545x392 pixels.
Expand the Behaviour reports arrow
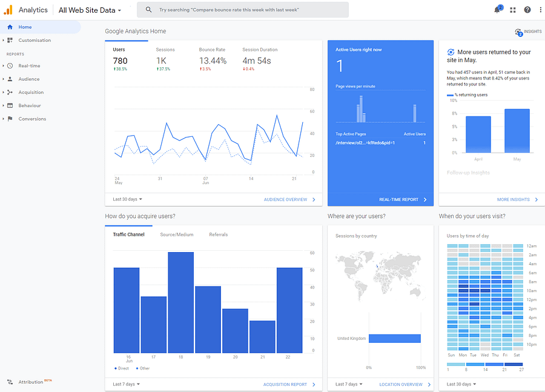coord(3,105)
